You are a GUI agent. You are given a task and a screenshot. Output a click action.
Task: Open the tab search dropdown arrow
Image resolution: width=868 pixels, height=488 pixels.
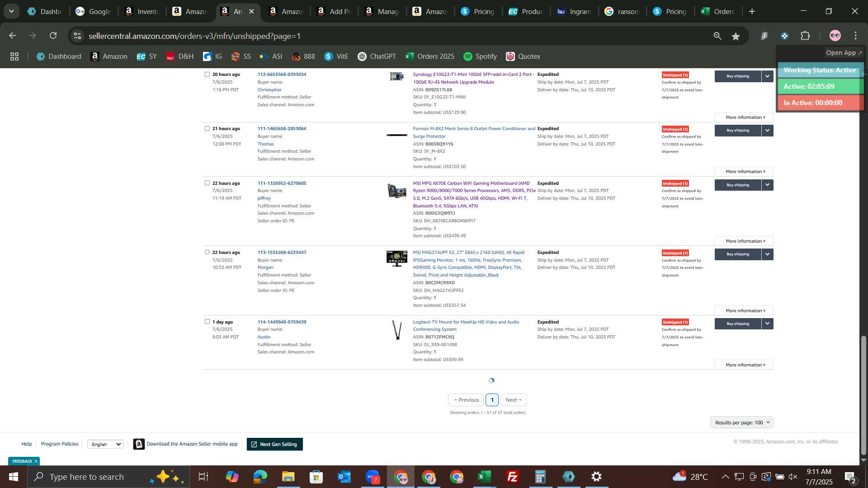11,11
